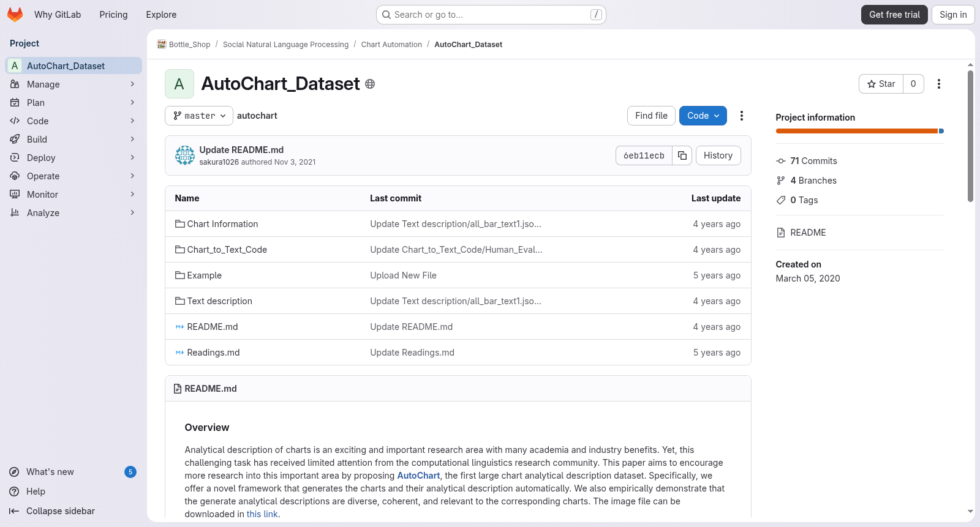
Task: Click the autochart path breadcrumb
Action: point(257,116)
